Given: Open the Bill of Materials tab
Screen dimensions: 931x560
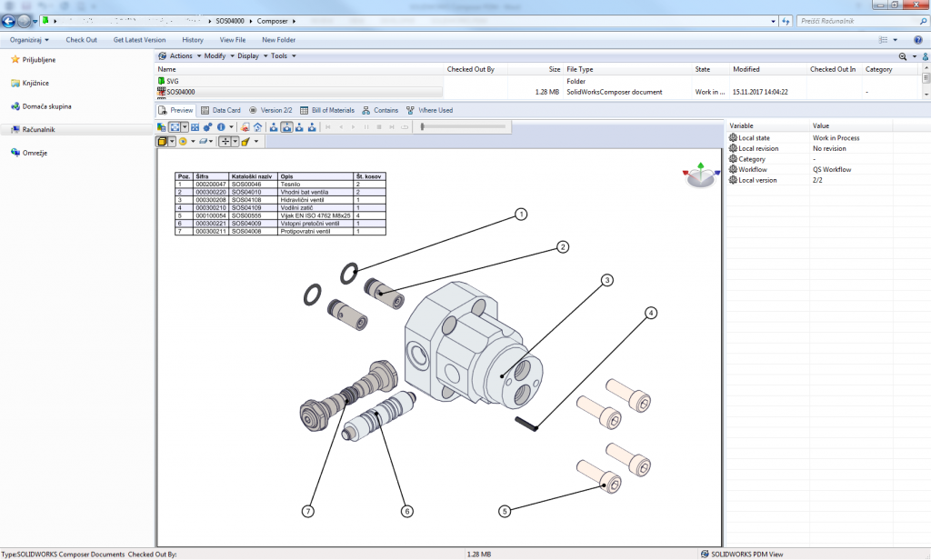Looking at the screenshot, I should [330, 109].
